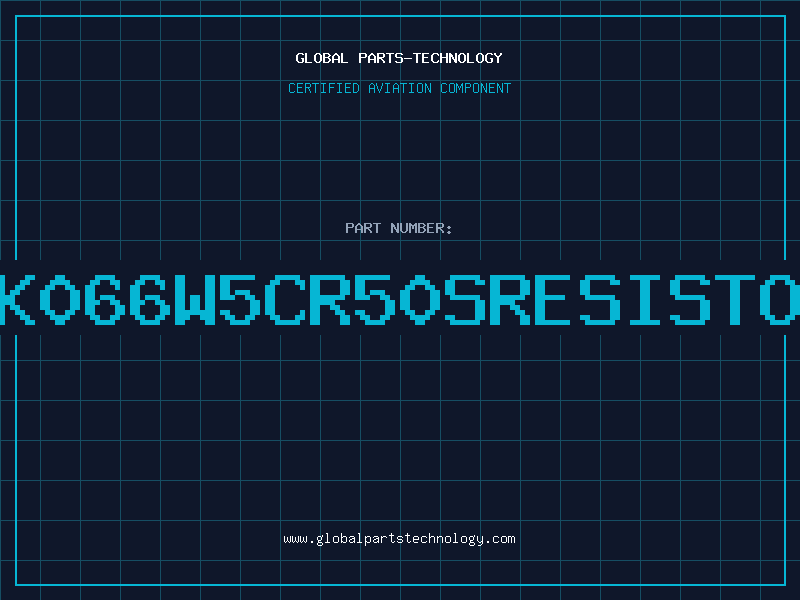Image resolution: width=800 pixels, height=600 pixels.
Task: Click the K066W5CR50SRESISTO part number text
Action: pyautogui.click(x=400, y=299)
